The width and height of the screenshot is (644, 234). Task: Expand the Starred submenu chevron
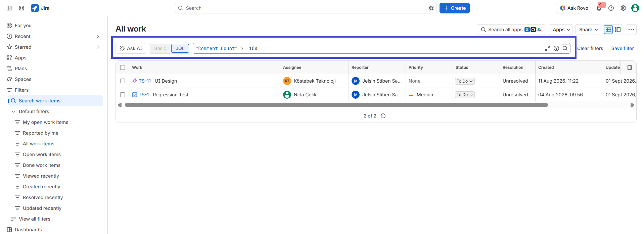pyautogui.click(x=98, y=47)
